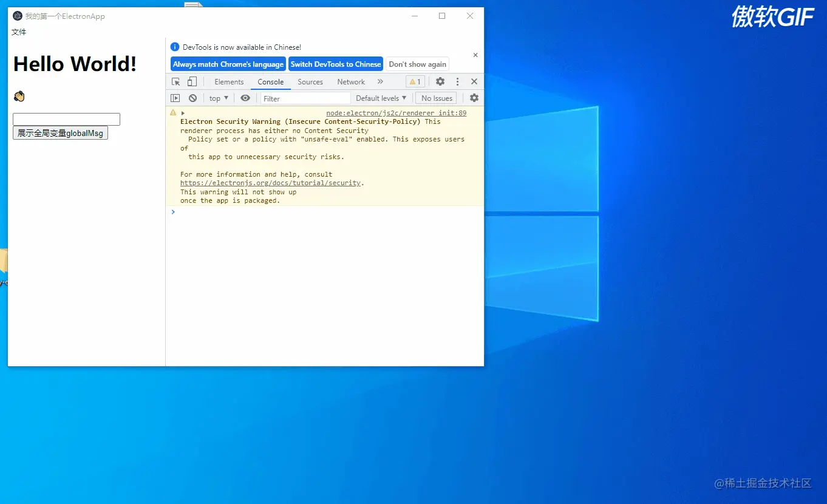Expand the security warning message arrow
Screen dimensions: 827x504
183,114
